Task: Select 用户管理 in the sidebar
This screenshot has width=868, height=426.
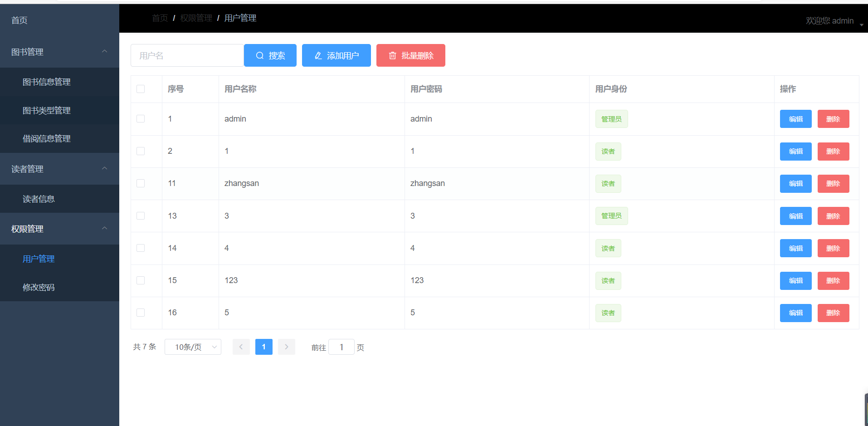Action: coord(59,259)
